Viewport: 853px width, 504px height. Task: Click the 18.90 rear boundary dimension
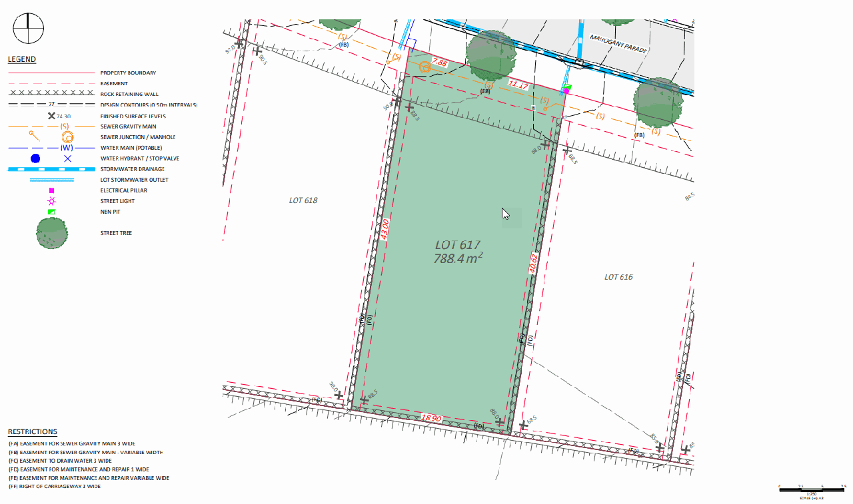coord(432,418)
